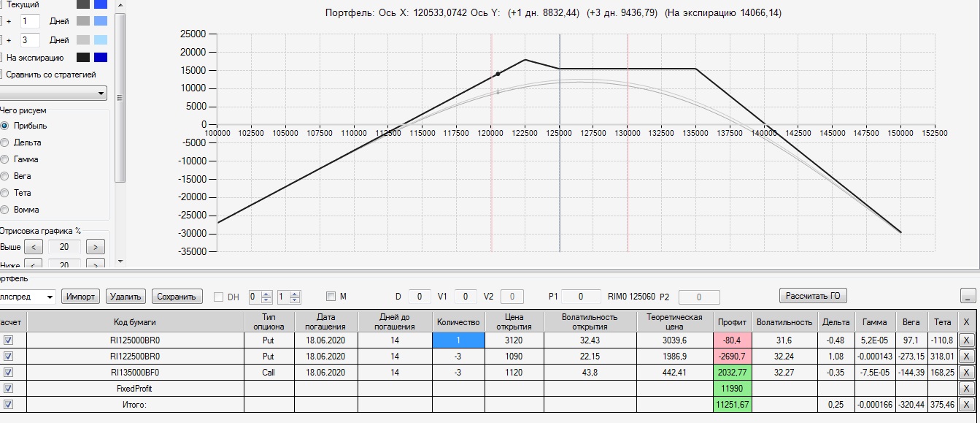Increase the Выше chart range percent
Image resolution: width=980 pixels, height=423 pixels.
tap(96, 247)
